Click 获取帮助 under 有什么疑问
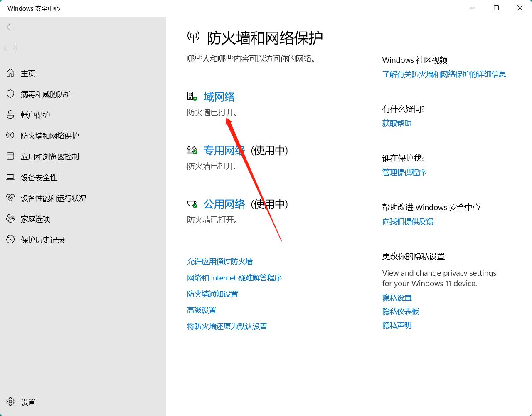 [x=397, y=123]
